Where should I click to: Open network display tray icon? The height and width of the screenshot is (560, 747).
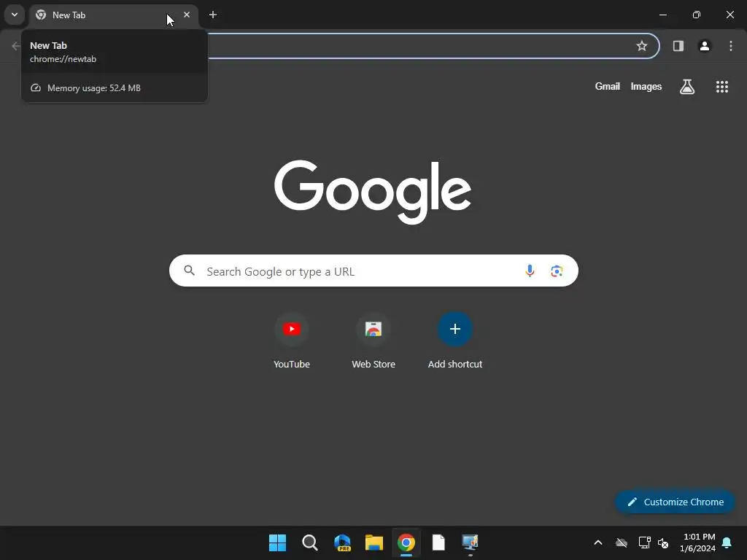pyautogui.click(x=644, y=542)
